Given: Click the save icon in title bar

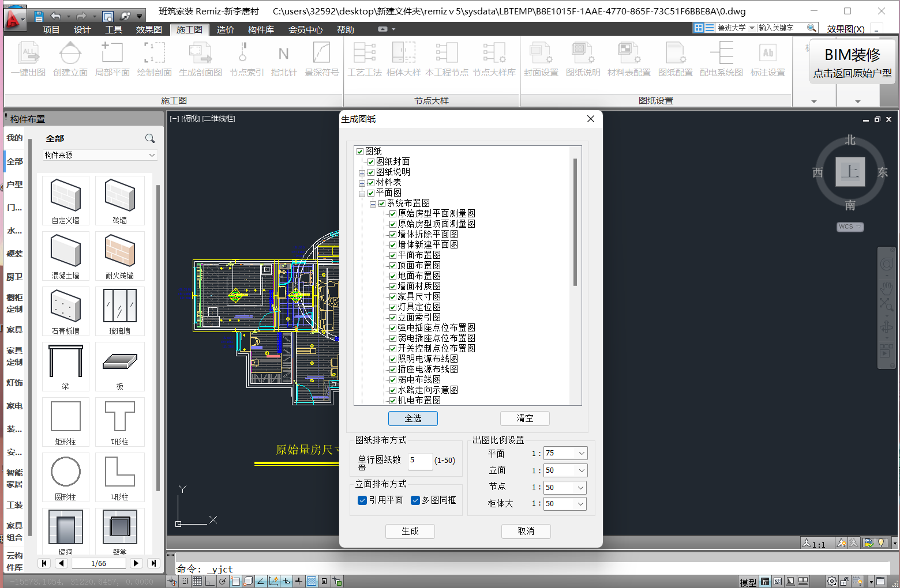Looking at the screenshot, I should (x=39, y=16).
